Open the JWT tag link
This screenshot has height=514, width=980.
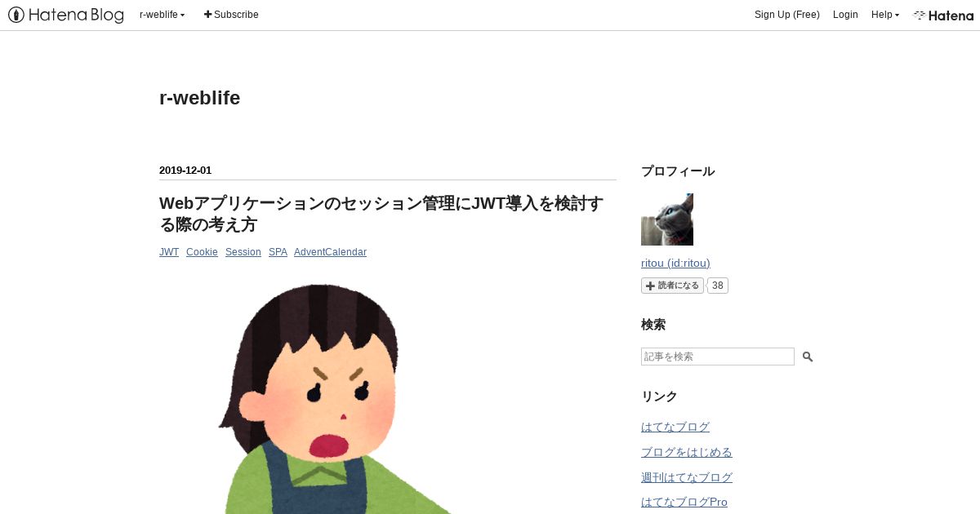(169, 252)
